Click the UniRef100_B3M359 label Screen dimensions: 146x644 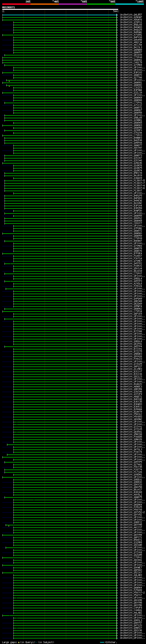[131, 208]
